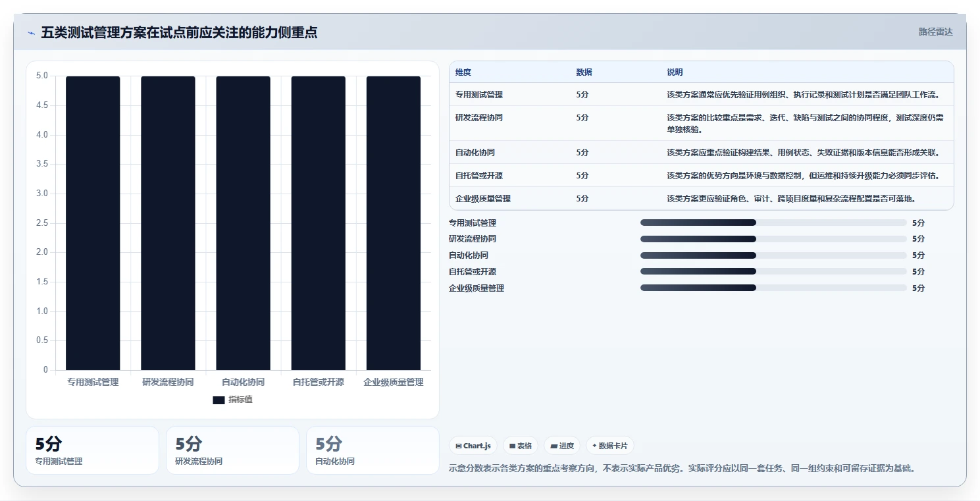Click the description about 角色、审计、跨项目度量
980x501 pixels.
click(792, 199)
